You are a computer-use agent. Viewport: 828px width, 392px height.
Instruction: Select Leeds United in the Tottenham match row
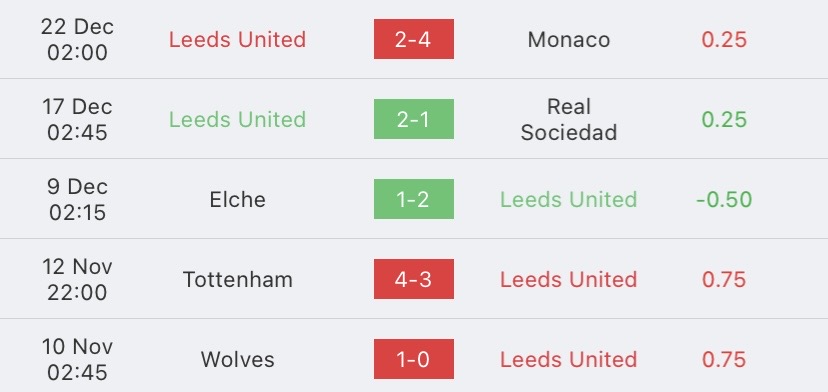click(x=569, y=279)
